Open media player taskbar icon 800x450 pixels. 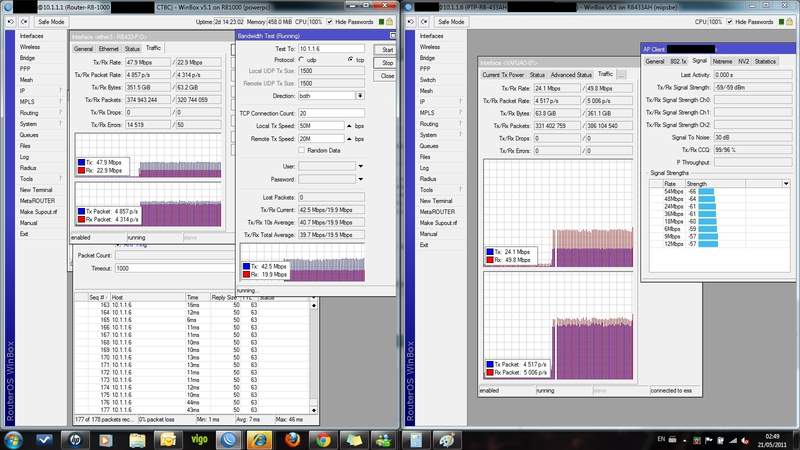[106, 440]
